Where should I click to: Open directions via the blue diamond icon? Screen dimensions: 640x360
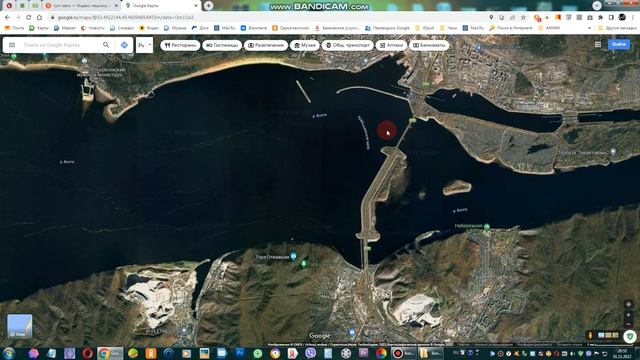[x=124, y=45]
